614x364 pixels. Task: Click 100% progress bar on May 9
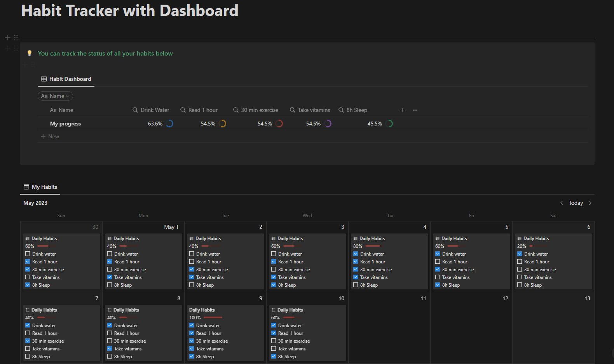[213, 317]
